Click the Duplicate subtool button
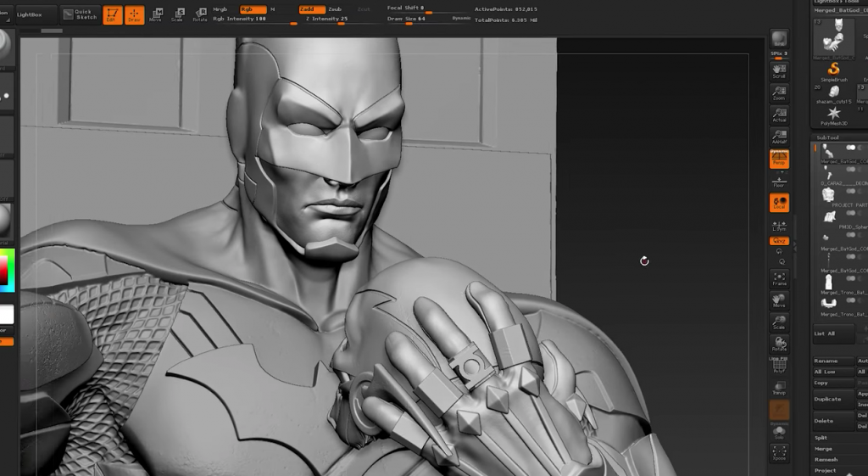Image resolution: width=868 pixels, height=476 pixels. pyautogui.click(x=833, y=400)
